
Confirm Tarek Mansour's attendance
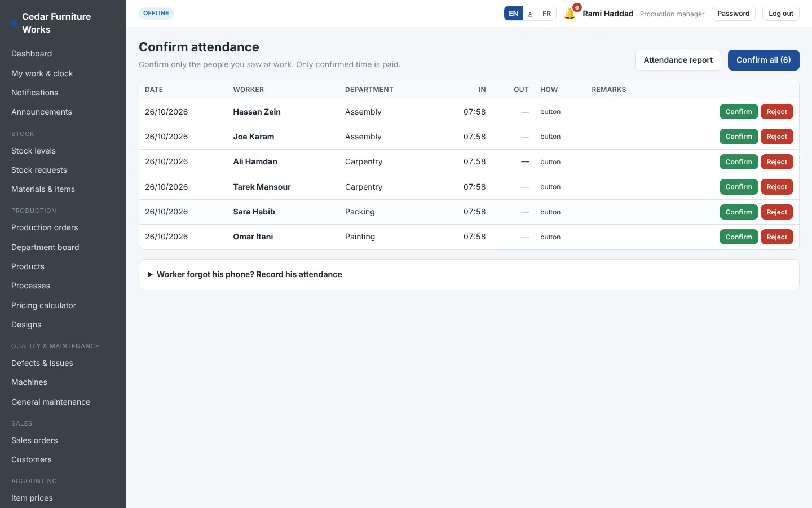(x=739, y=187)
